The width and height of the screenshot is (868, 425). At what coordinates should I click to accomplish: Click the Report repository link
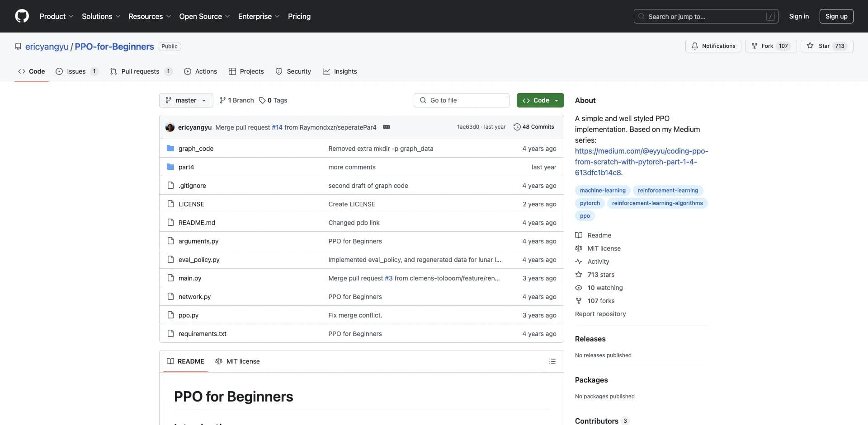(x=600, y=314)
